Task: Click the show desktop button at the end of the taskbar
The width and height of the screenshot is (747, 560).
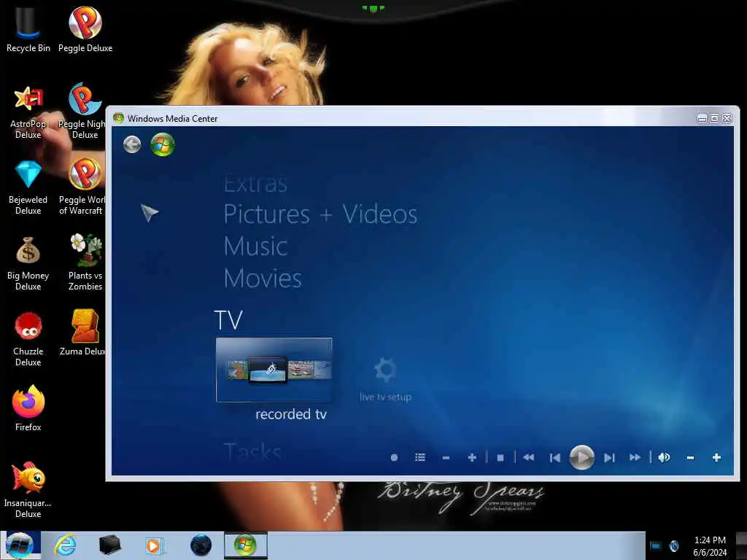Action: click(x=741, y=545)
